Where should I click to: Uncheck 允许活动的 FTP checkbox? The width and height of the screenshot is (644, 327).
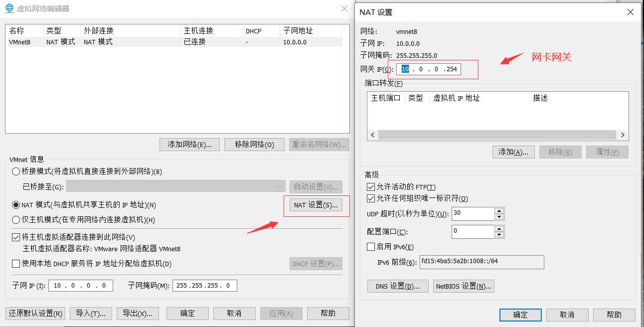click(x=370, y=187)
